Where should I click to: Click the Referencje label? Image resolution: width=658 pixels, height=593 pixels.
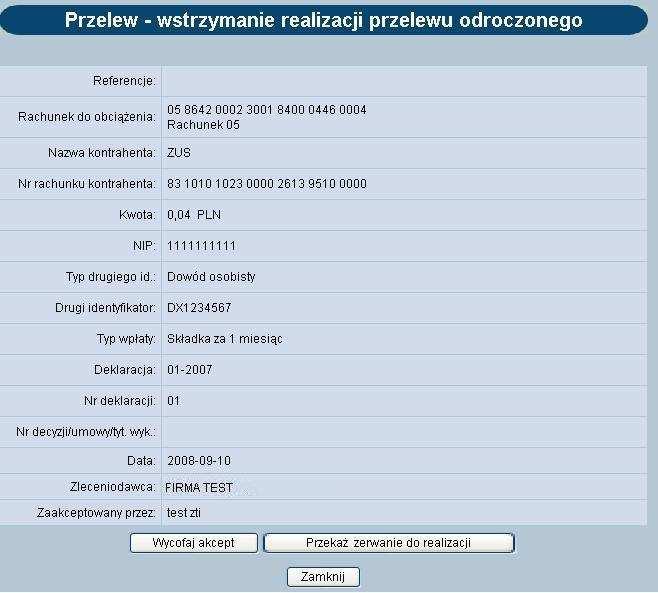click(124, 81)
